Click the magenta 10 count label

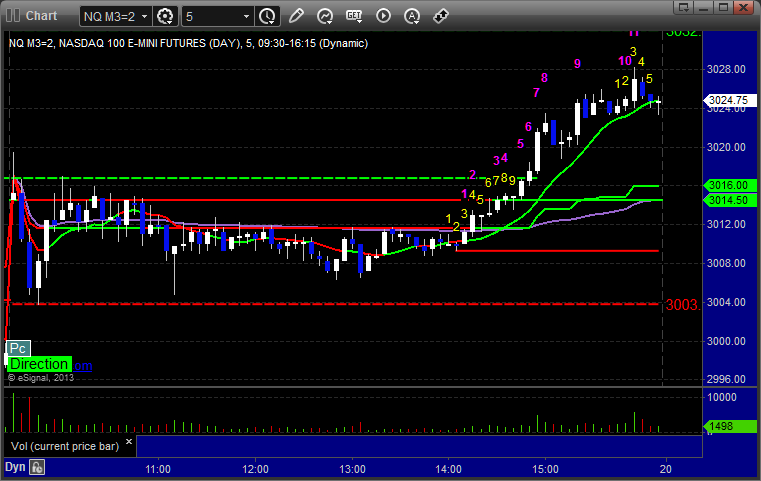[x=625, y=61]
